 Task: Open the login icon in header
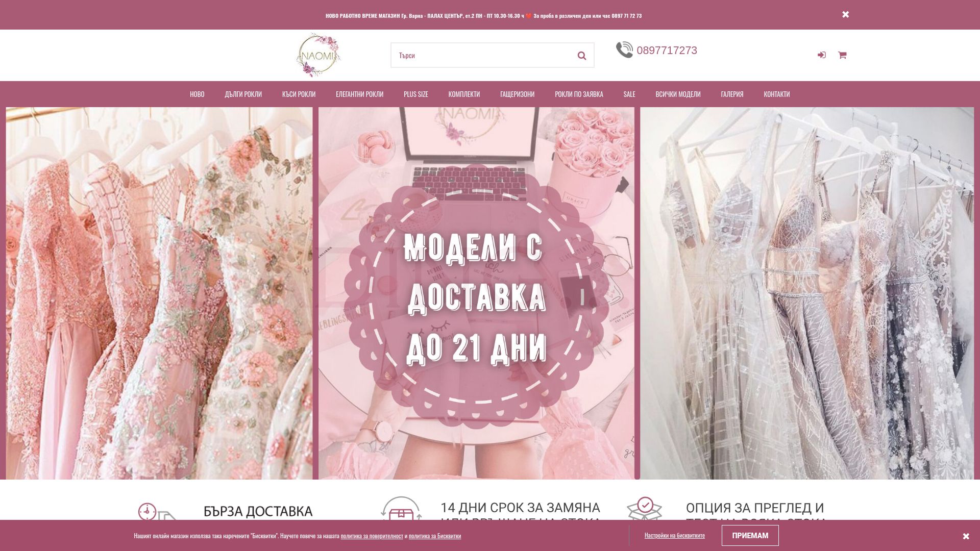tap(821, 55)
